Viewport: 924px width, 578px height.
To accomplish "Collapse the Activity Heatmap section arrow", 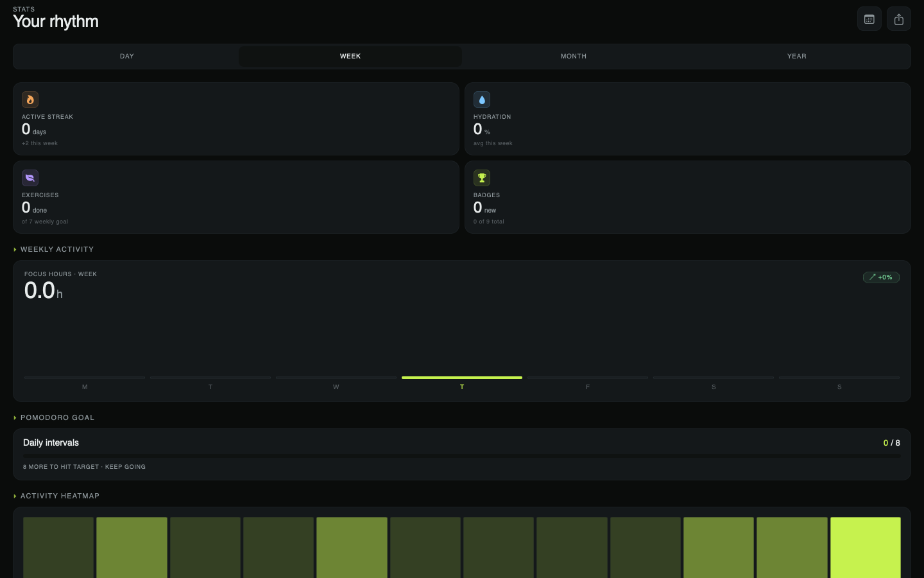I will (15, 496).
